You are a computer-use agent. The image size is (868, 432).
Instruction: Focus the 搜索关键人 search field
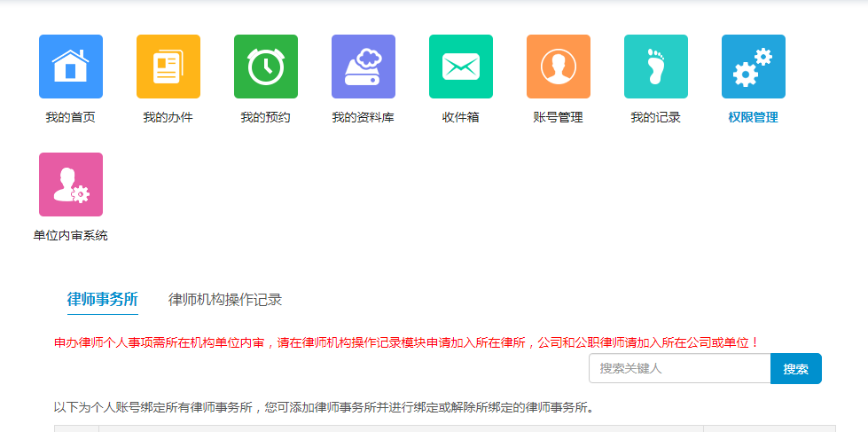(x=679, y=369)
